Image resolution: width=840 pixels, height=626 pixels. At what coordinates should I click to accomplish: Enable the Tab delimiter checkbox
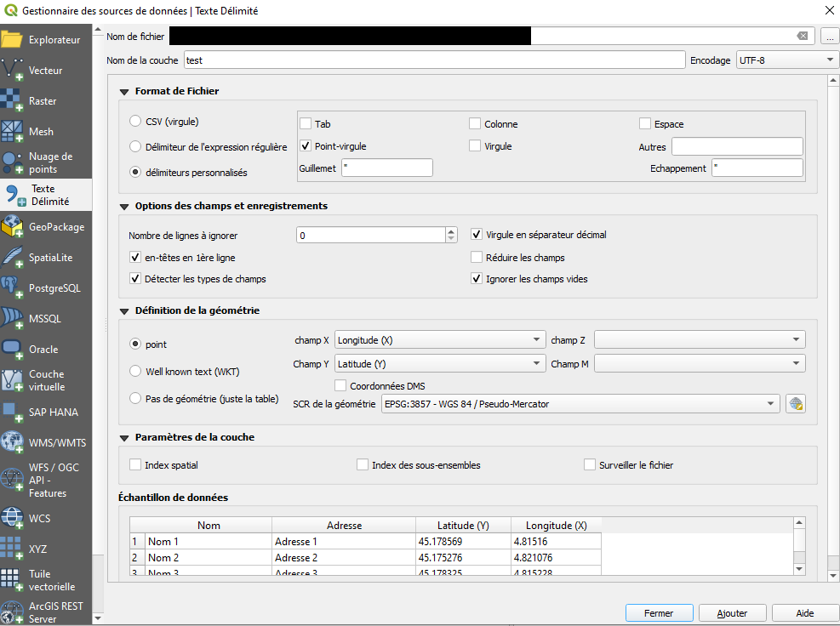(x=306, y=124)
